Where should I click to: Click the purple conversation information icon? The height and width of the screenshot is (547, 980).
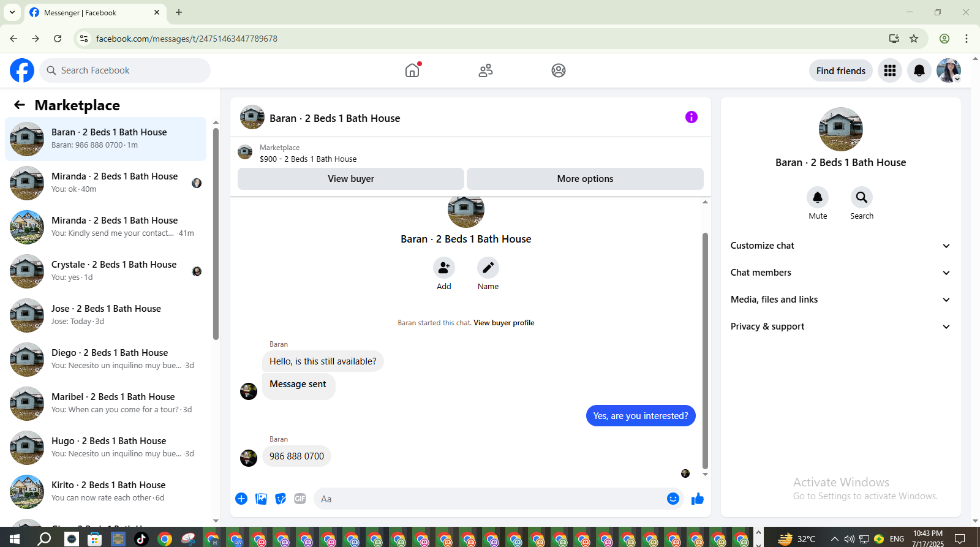click(692, 117)
